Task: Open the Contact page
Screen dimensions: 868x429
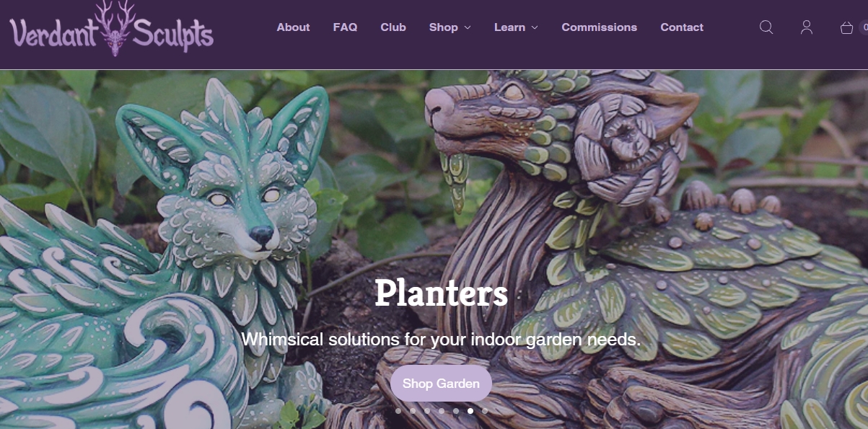Action: pyautogui.click(x=682, y=27)
